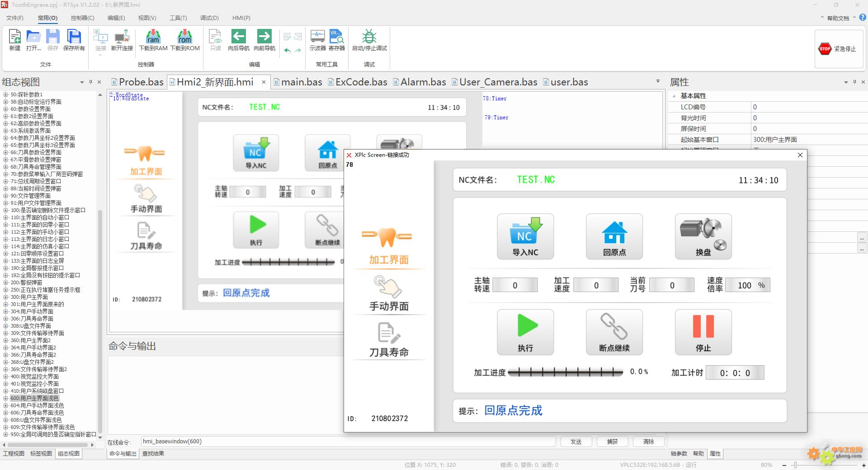Click red 停止 pause icon in XPlc Screen
Screen dimensions: 868x470
coord(703,332)
